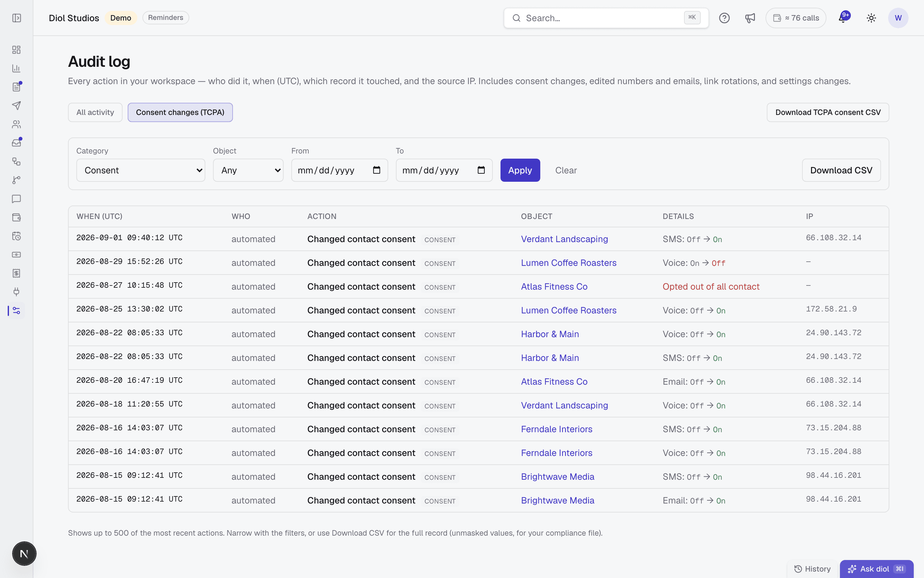924x578 pixels.
Task: Open the Object dropdown showing Any
Action: coord(248,170)
